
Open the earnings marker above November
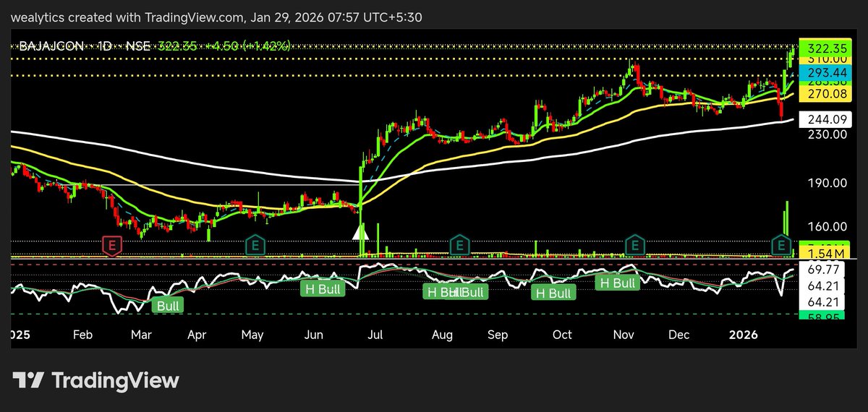point(634,246)
